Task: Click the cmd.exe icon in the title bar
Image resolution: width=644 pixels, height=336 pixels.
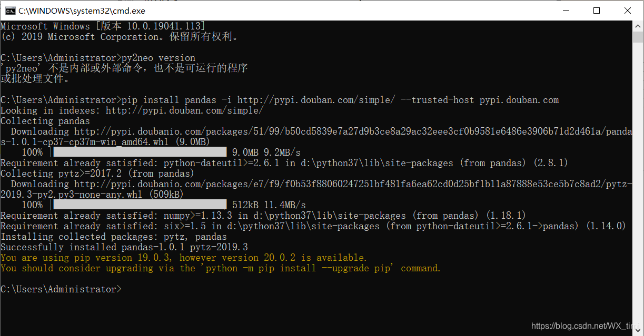Action: (11, 10)
